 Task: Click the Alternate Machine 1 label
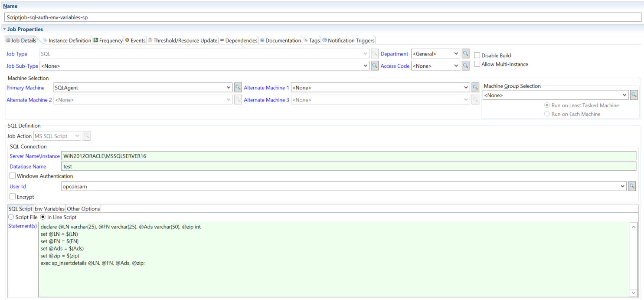[266, 88]
